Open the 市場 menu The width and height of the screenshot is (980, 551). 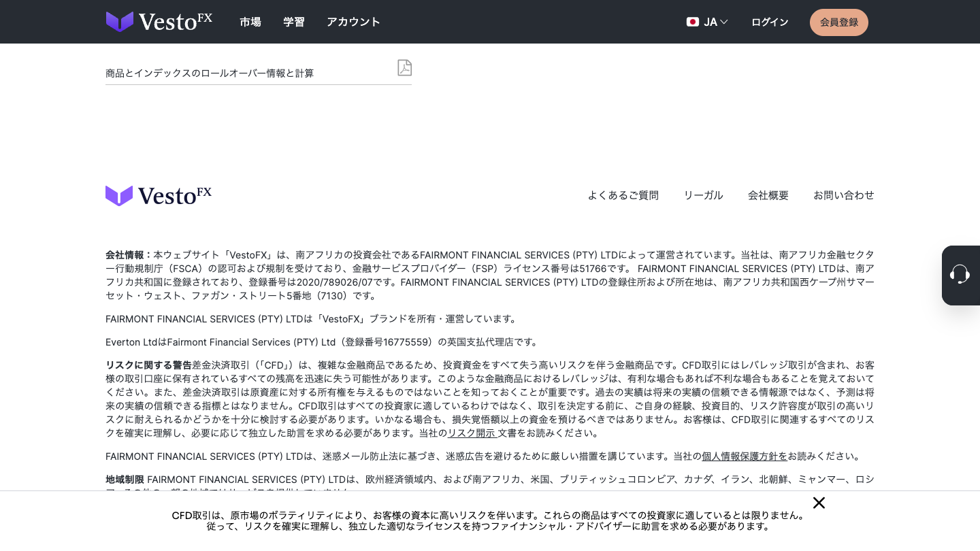[250, 22]
